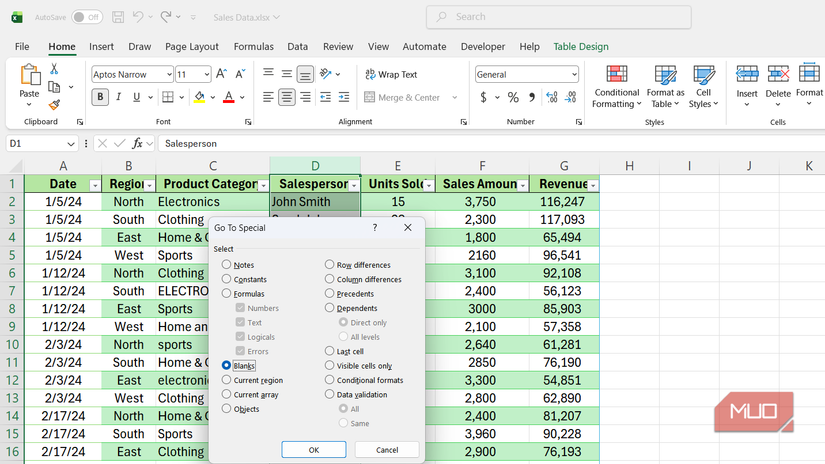Image resolution: width=825 pixels, height=464 pixels.
Task: Expand the Name Box dropdown arrow
Action: [71, 144]
